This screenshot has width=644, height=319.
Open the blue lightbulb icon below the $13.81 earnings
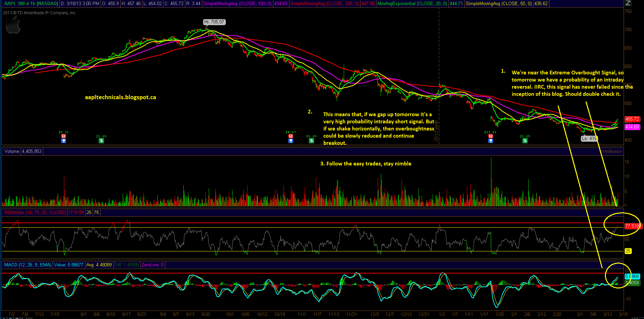(x=491, y=141)
